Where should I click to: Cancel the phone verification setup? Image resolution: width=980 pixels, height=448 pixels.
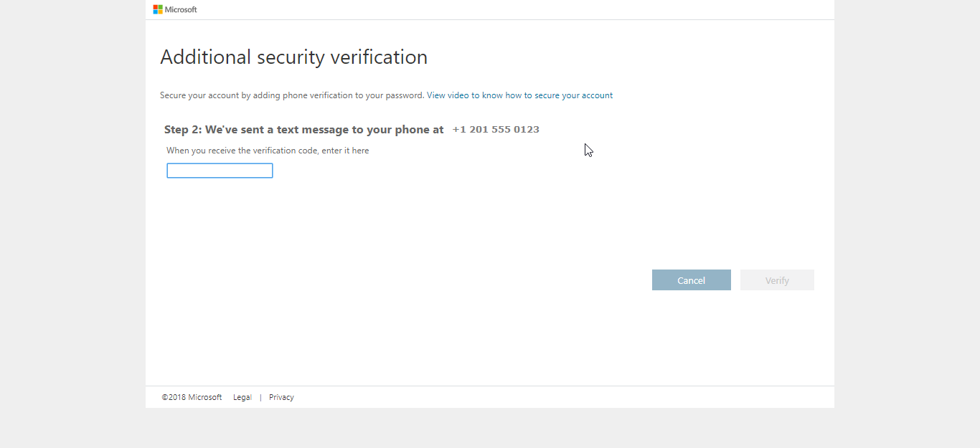click(x=691, y=280)
